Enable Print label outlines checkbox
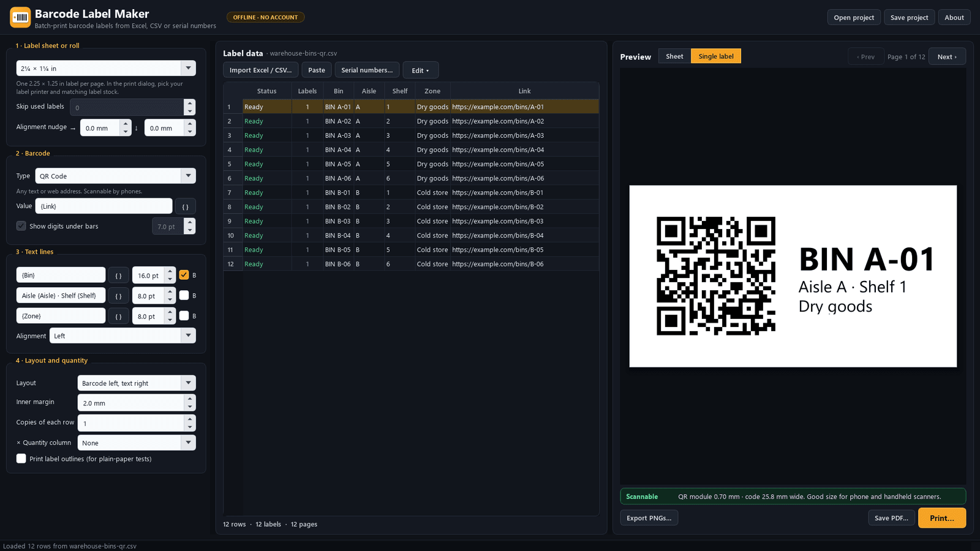This screenshot has width=980, height=551. tap(21, 459)
